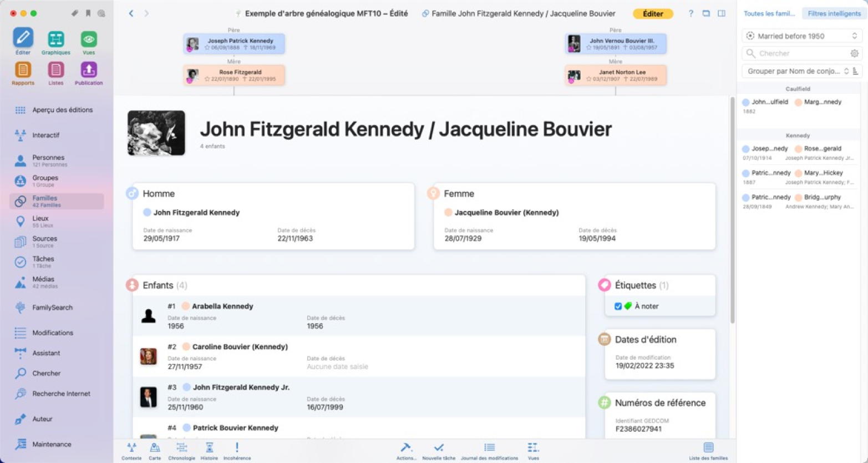Select Modifications in the sidebar
The width and height of the screenshot is (868, 463).
click(x=57, y=333)
